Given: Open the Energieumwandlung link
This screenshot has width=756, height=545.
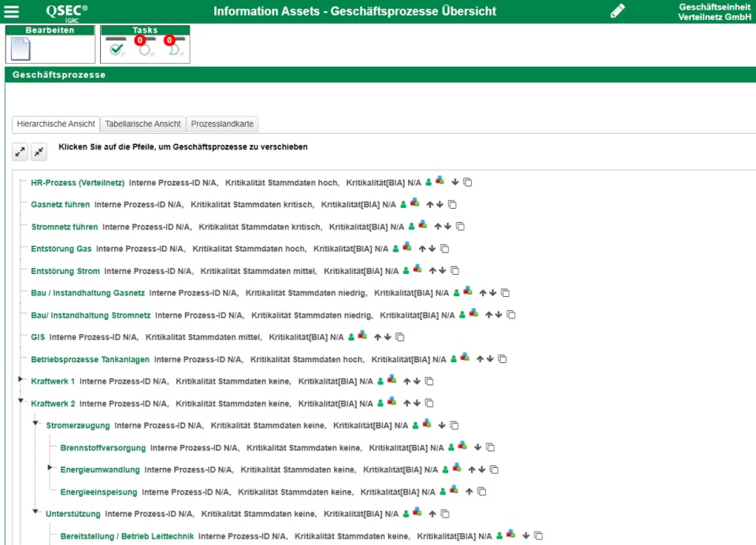Looking at the screenshot, I should [100, 469].
